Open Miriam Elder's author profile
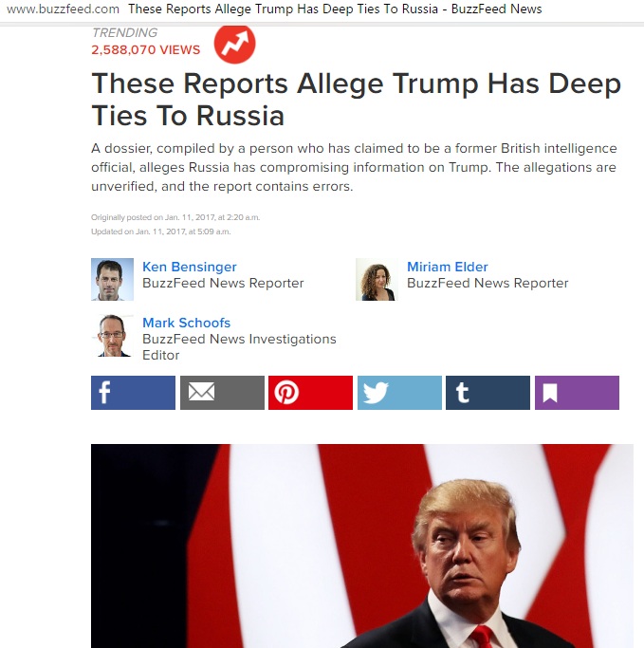644x648 pixels. 448,267
